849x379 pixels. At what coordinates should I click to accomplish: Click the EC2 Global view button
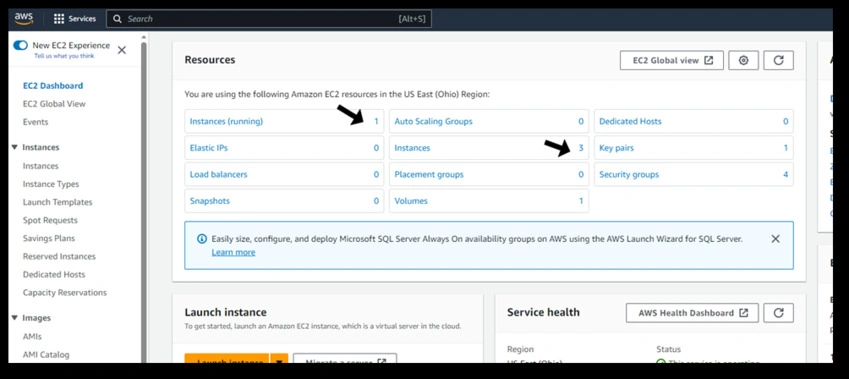[x=671, y=60]
